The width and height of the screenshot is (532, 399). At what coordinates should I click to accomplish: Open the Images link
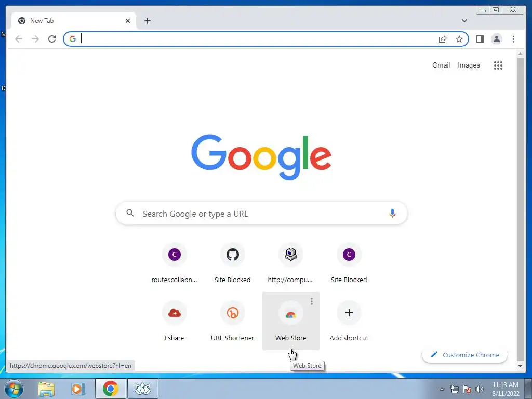tap(469, 65)
